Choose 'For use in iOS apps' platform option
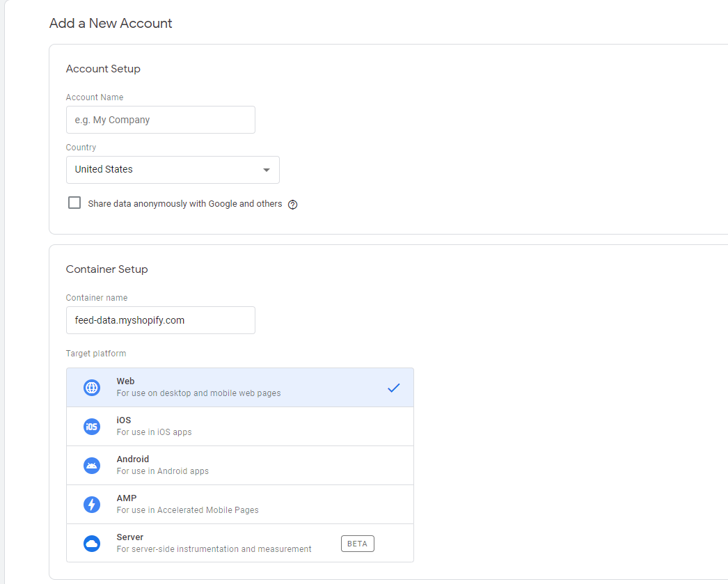Image resolution: width=728 pixels, height=584 pixels. pyautogui.click(x=154, y=432)
